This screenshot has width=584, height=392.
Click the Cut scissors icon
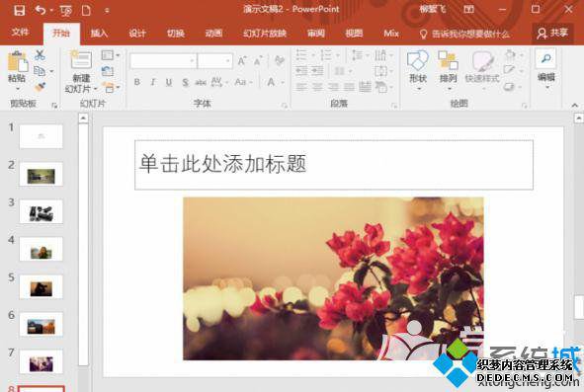pyautogui.click(x=40, y=55)
